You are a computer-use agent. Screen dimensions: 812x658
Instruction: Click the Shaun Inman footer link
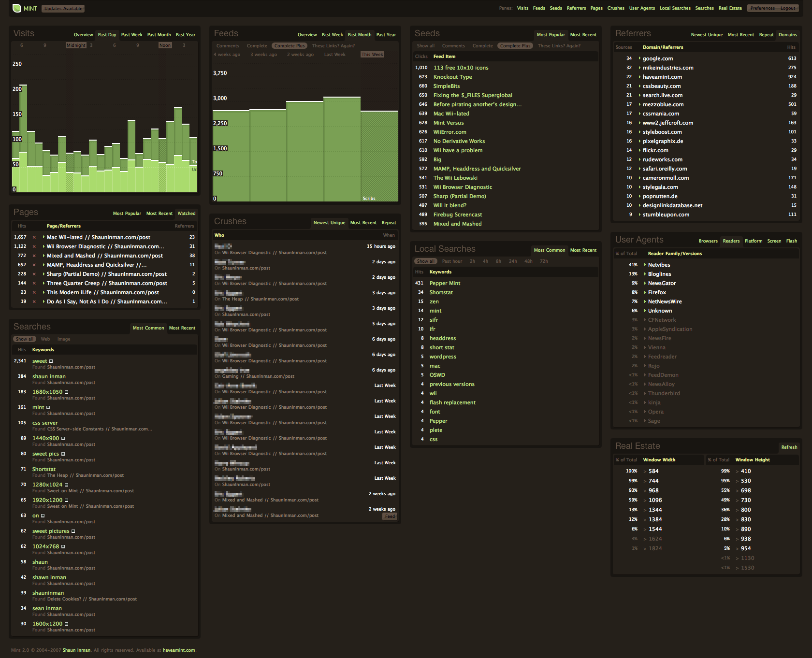76,650
